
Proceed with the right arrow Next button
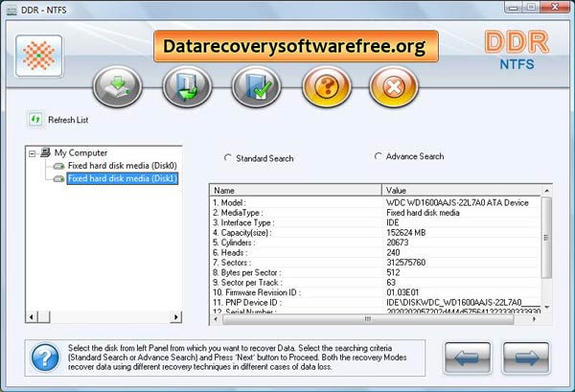click(x=526, y=357)
